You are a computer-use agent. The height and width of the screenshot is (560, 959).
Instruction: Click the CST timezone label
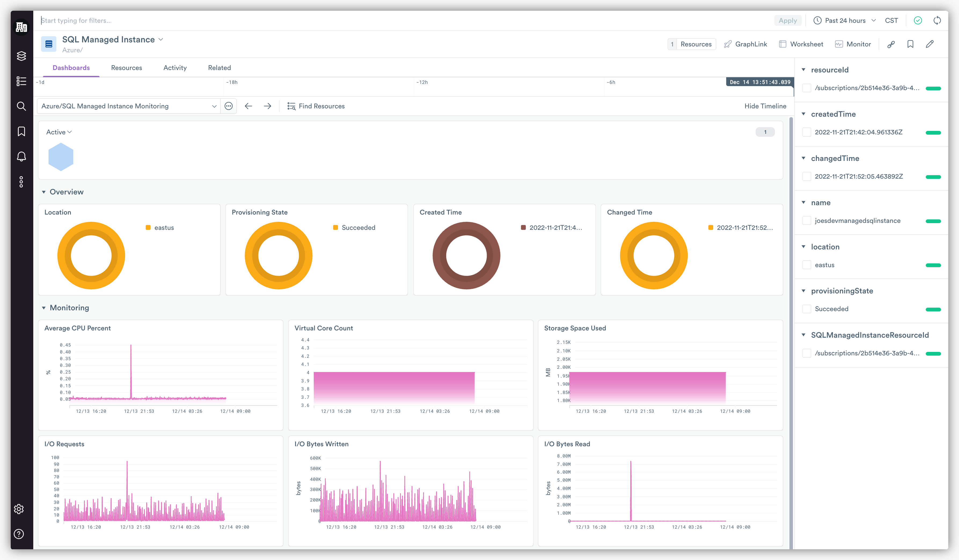click(891, 21)
